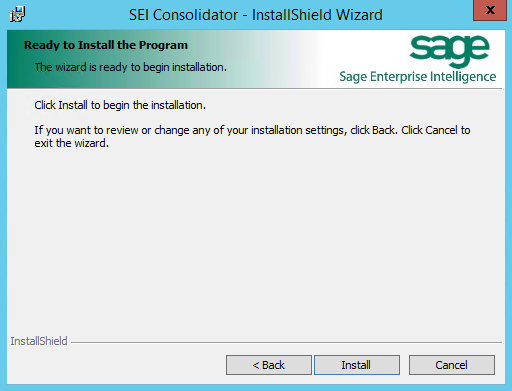This screenshot has height=391, width=512.
Task: Click the wizard is ready to begin subtitle
Action: (x=131, y=67)
